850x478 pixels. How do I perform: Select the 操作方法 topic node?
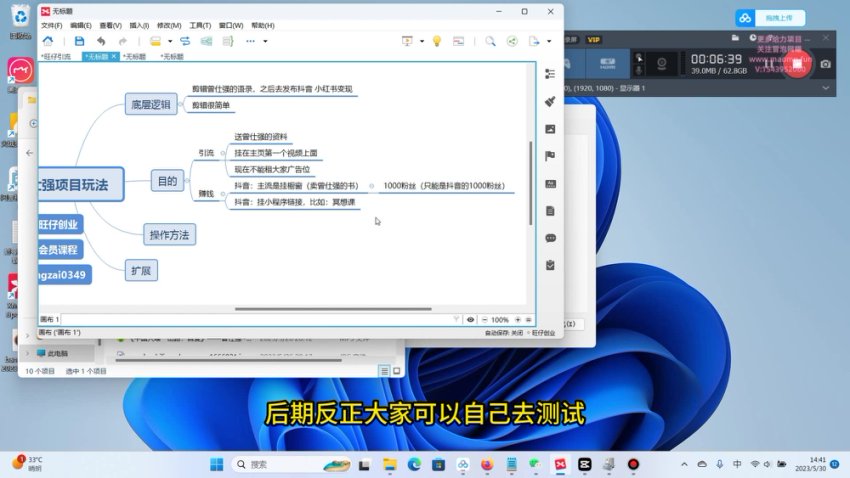click(x=170, y=235)
